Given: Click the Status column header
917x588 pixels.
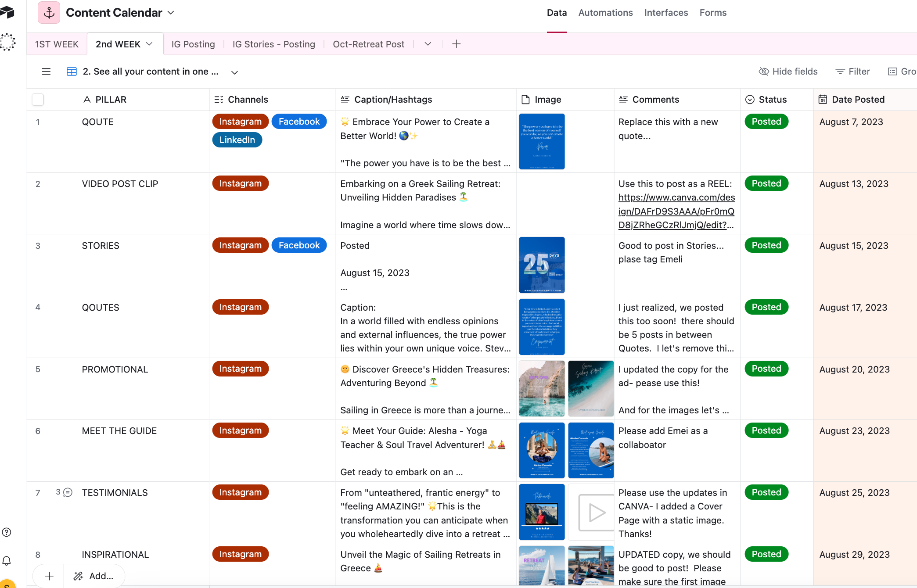Looking at the screenshot, I should 777,100.
